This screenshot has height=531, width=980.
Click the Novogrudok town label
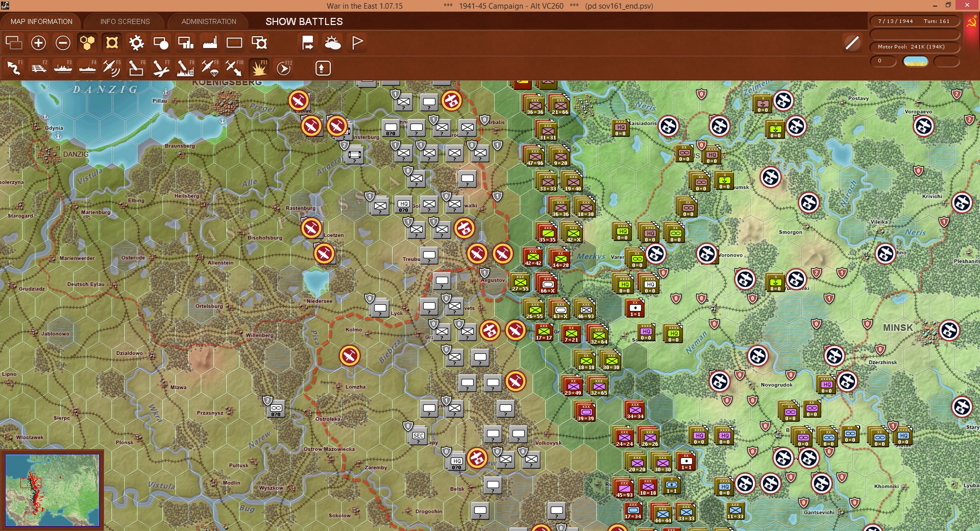point(776,385)
